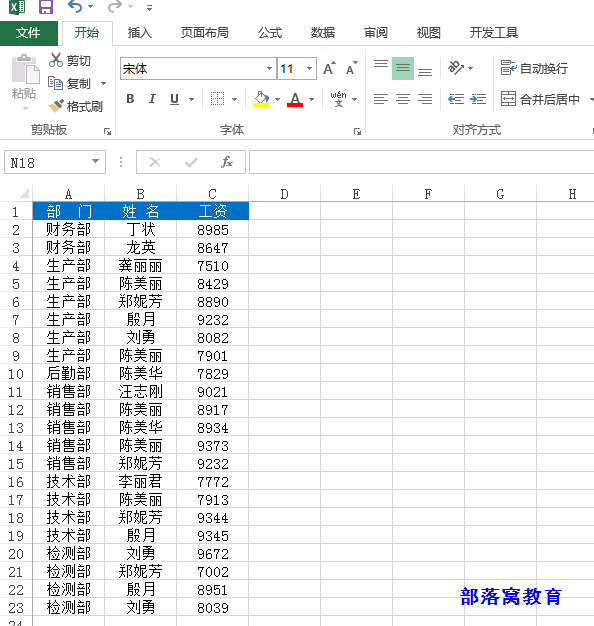Image resolution: width=594 pixels, height=626 pixels.
Task: Click the cell borders icon
Action: pos(218,99)
